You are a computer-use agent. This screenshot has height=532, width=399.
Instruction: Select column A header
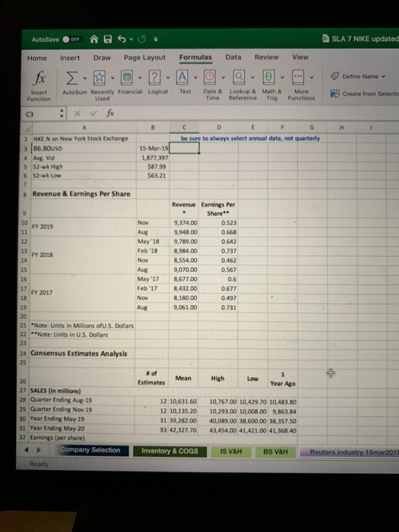84,128
